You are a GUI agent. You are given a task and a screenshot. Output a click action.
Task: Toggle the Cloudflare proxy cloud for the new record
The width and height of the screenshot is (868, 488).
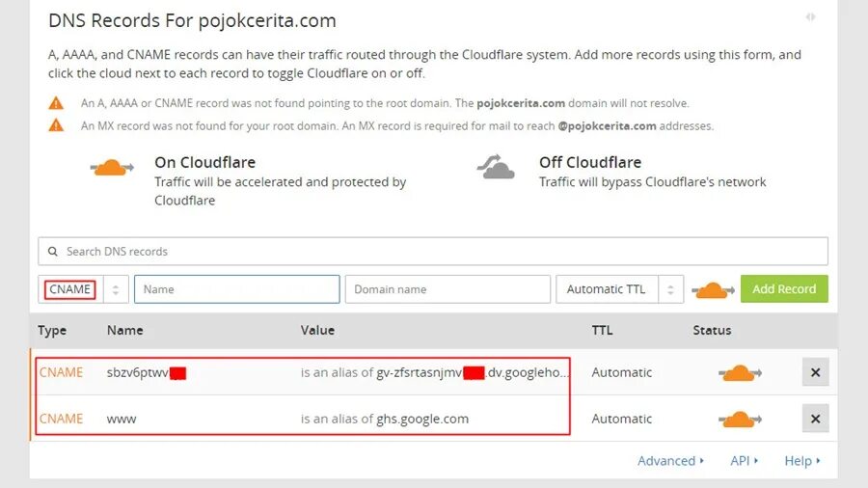coord(713,289)
